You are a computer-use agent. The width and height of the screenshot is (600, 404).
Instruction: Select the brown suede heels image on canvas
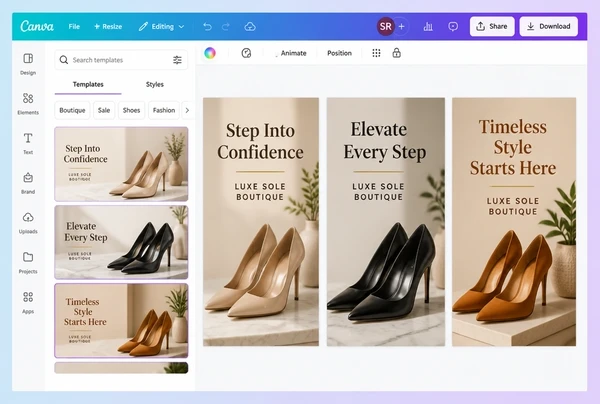[503, 276]
